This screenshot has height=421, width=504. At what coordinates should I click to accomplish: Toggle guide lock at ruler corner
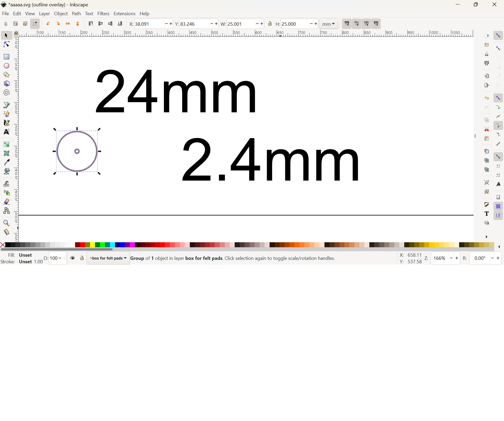[16, 33]
